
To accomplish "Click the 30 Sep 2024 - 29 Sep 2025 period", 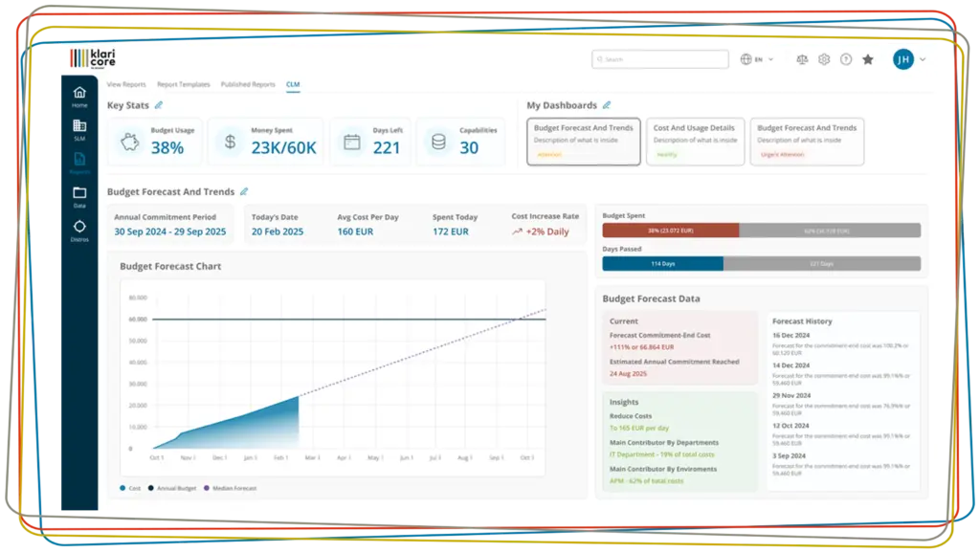I will click(170, 232).
